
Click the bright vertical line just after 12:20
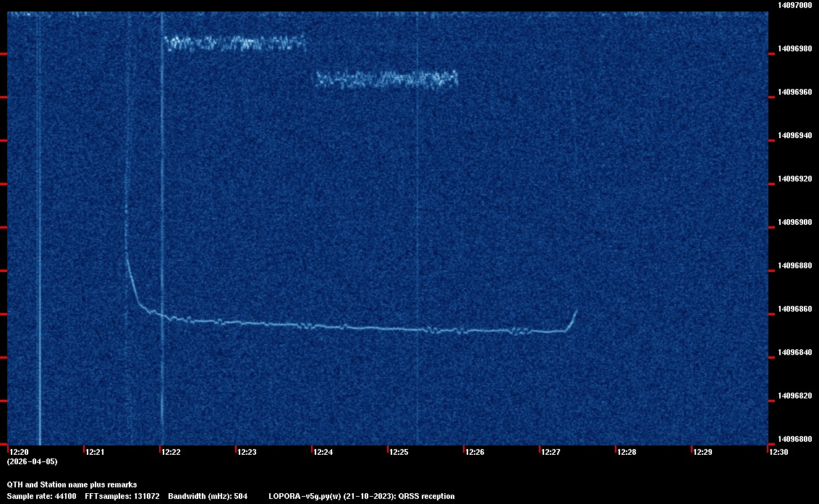tap(40, 228)
